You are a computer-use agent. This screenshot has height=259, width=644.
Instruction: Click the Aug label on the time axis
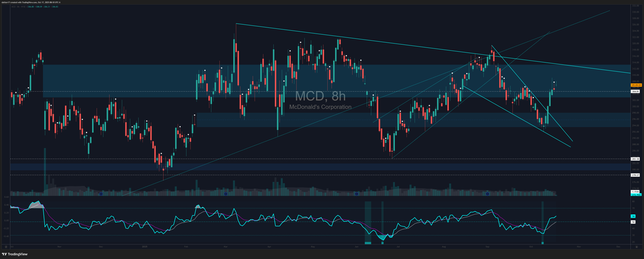444,247
